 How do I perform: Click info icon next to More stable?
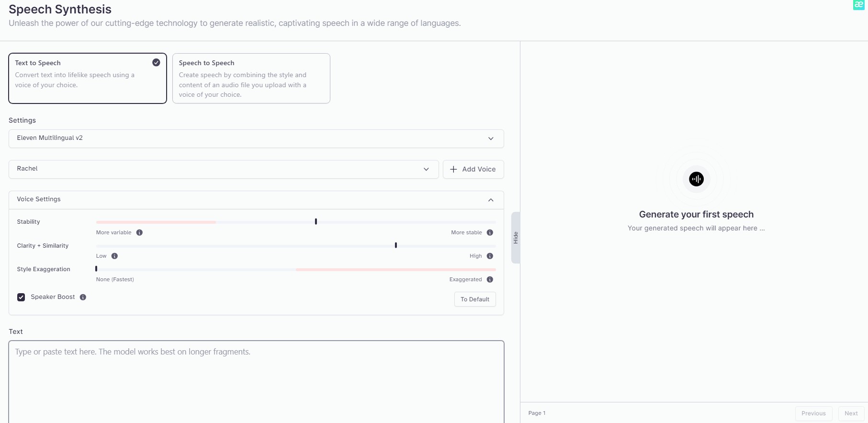[x=490, y=233]
